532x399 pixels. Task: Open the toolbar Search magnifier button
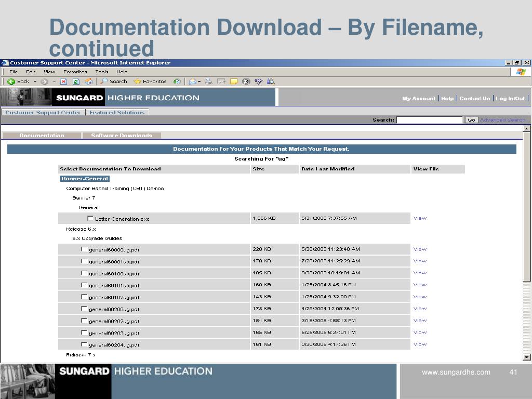pos(113,82)
